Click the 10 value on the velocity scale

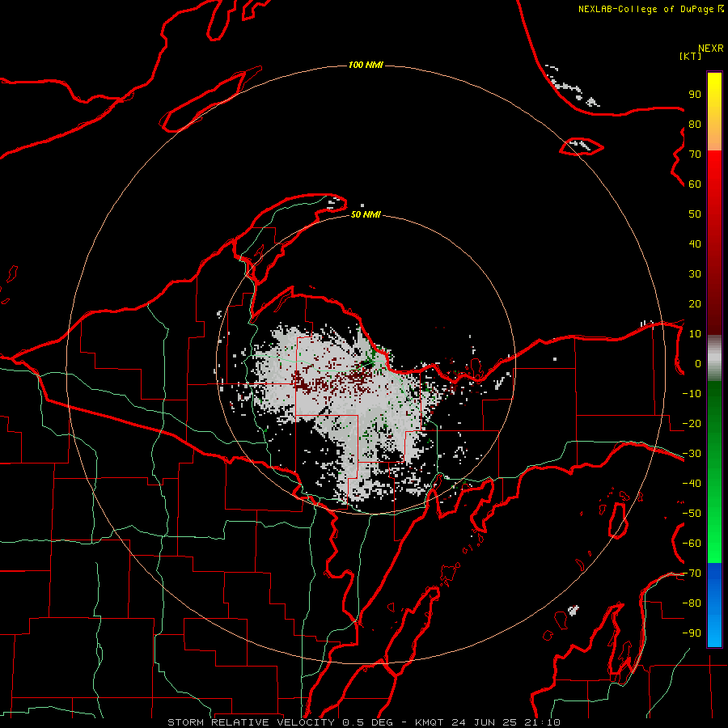(x=695, y=334)
